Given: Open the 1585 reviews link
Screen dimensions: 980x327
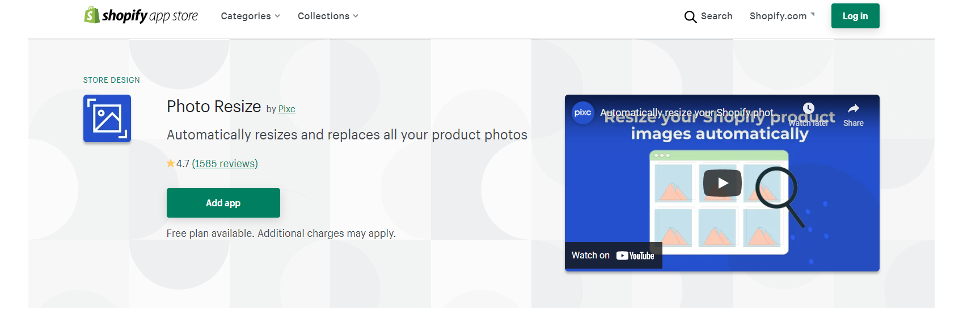Looking at the screenshot, I should (225, 164).
